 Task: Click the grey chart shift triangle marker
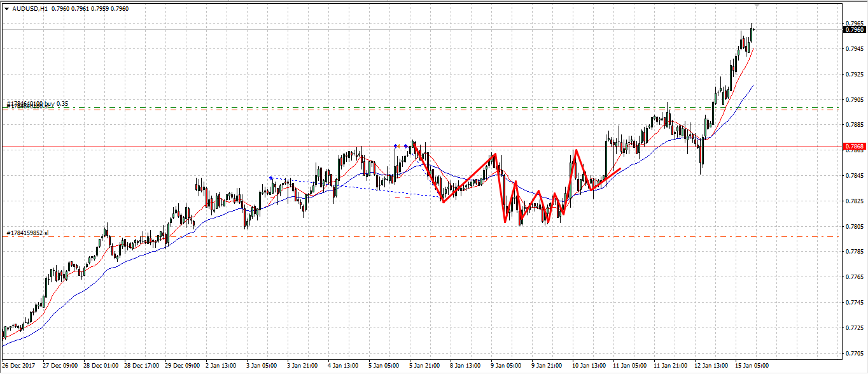(x=757, y=4)
